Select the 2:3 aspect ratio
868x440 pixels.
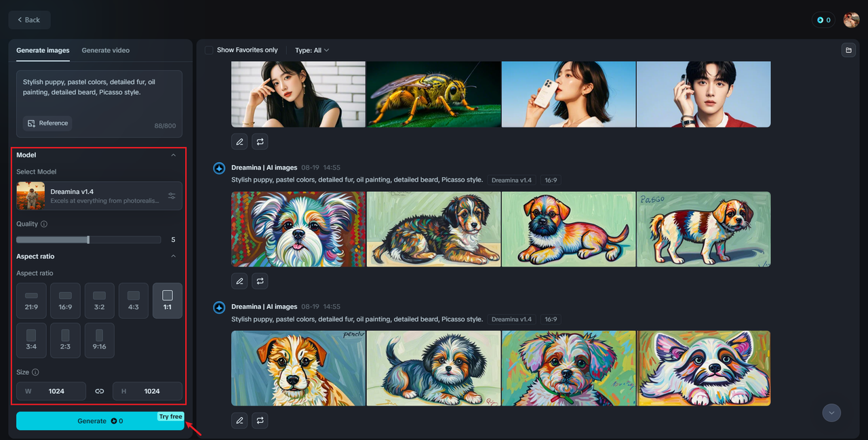click(x=65, y=340)
